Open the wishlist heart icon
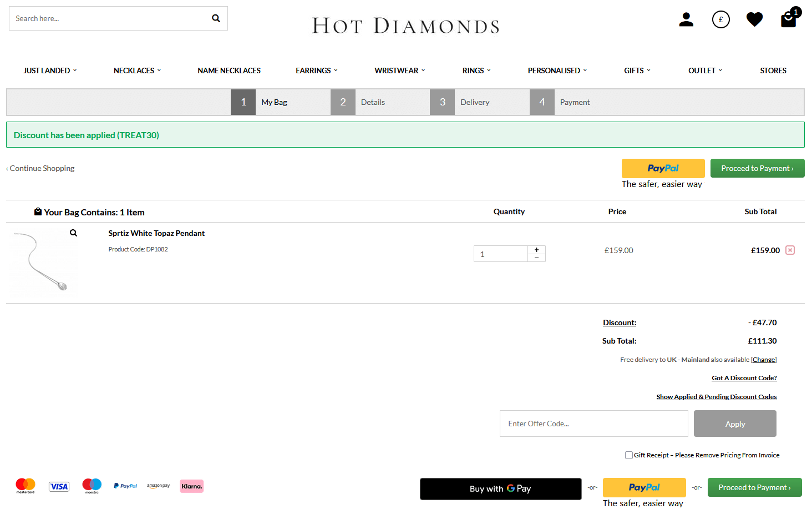 (754, 19)
